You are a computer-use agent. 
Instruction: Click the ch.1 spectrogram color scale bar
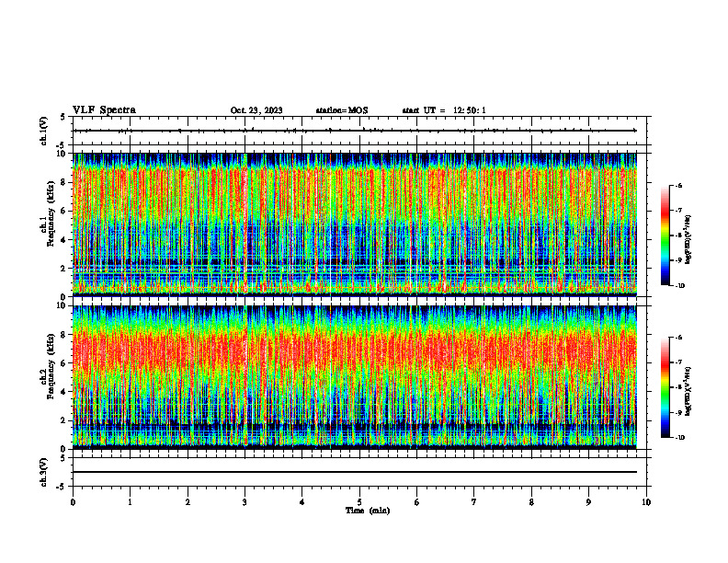pos(665,236)
